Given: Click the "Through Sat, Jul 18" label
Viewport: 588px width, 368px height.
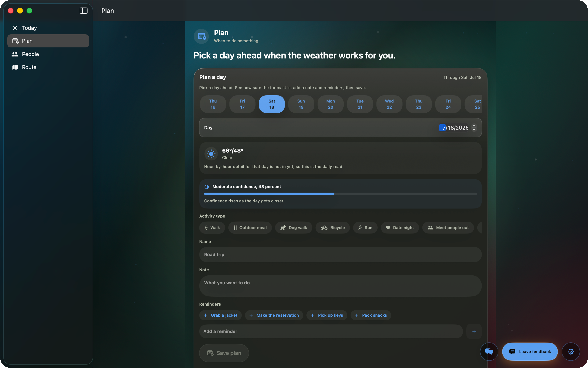Looking at the screenshot, I should (x=462, y=77).
